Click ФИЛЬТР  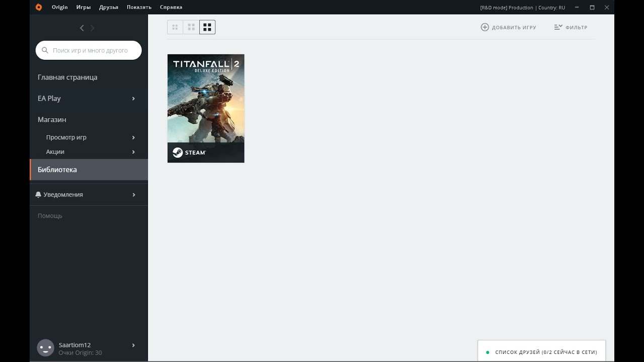tap(577, 28)
